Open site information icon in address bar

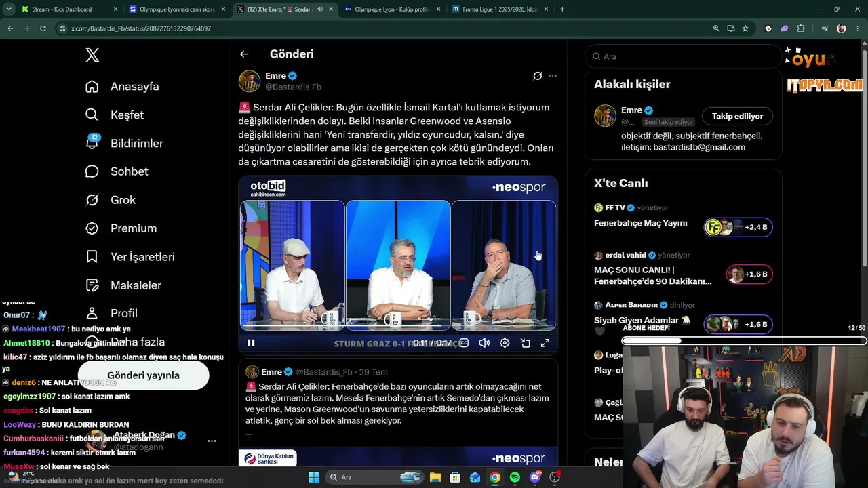(x=62, y=28)
